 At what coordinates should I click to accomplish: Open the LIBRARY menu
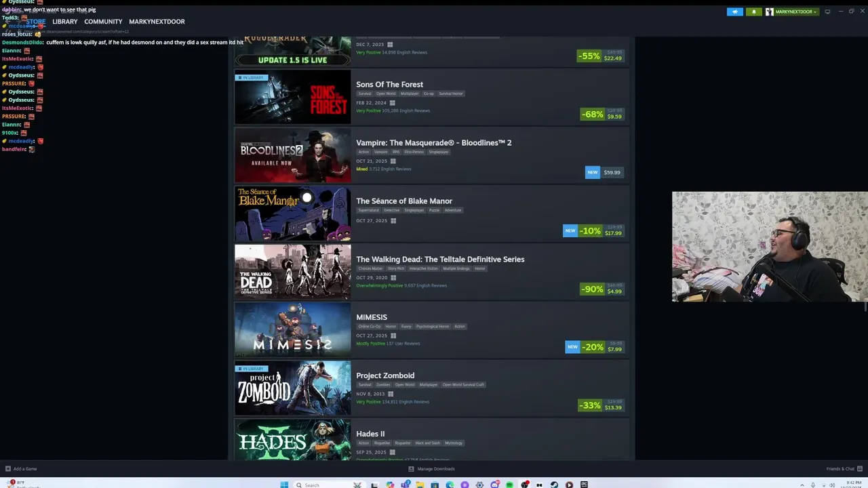(65, 22)
